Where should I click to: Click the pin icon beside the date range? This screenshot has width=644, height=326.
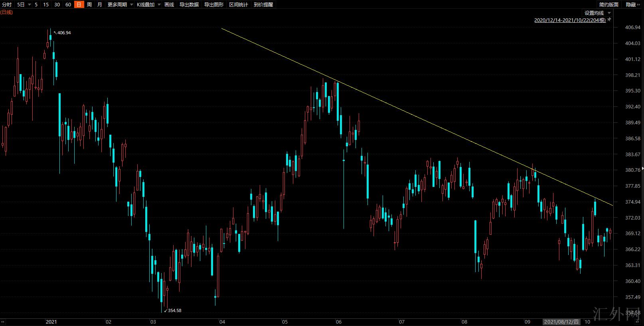[x=609, y=20]
